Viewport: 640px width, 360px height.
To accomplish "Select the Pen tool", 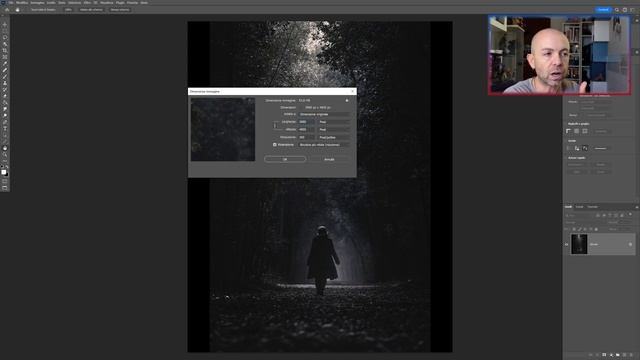I will pos(5,122).
